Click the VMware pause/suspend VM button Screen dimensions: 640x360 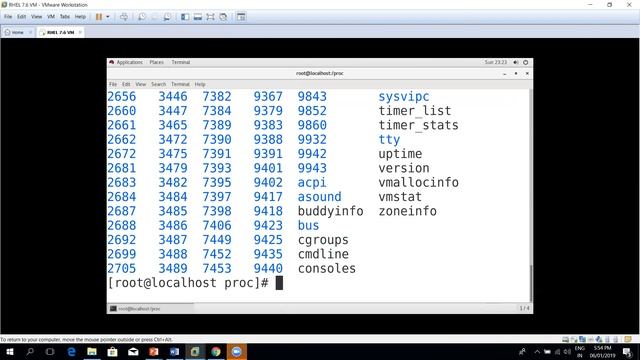click(99, 17)
